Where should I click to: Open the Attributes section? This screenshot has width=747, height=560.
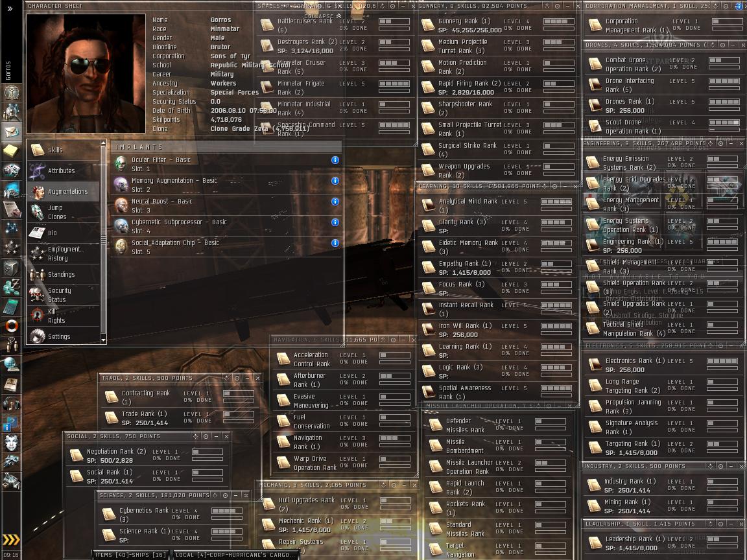pyautogui.click(x=64, y=170)
